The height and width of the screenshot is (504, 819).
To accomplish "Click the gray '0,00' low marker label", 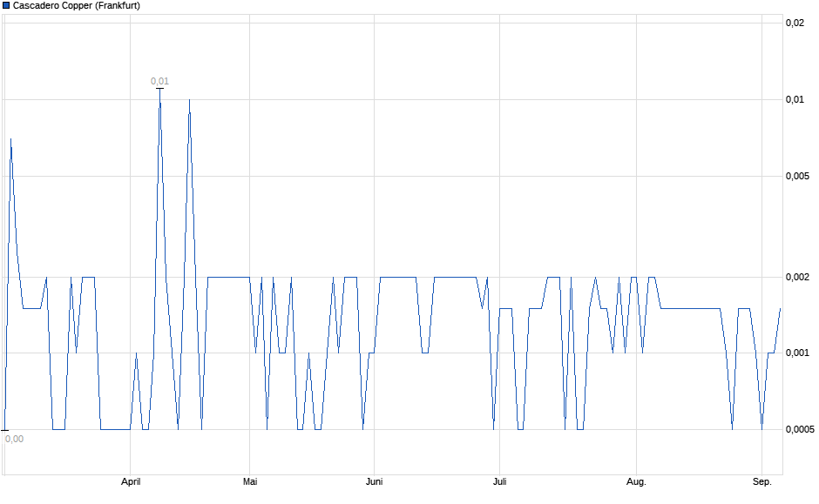I will 15,440.
